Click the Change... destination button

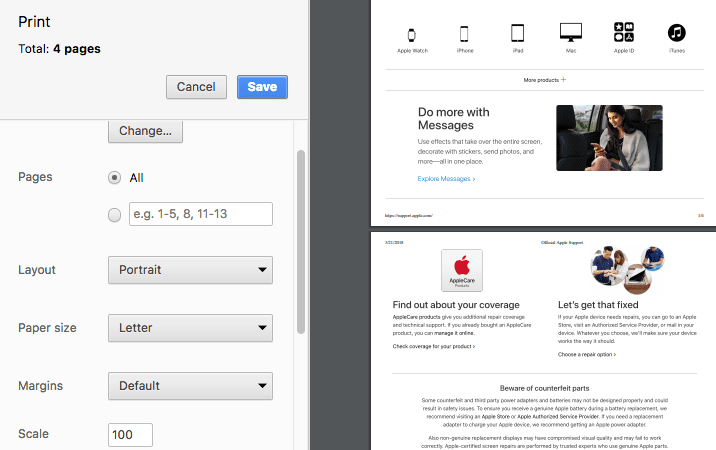pos(145,131)
